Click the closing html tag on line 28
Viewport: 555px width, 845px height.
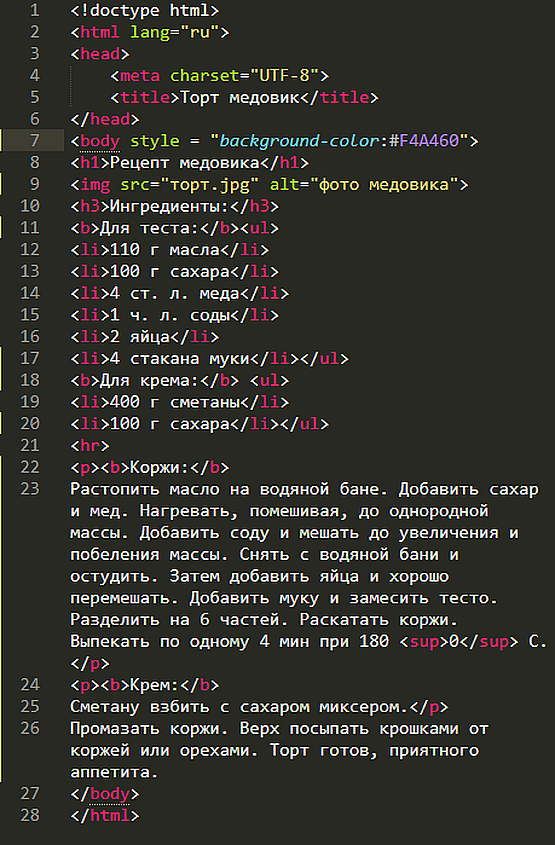pyautogui.click(x=105, y=815)
